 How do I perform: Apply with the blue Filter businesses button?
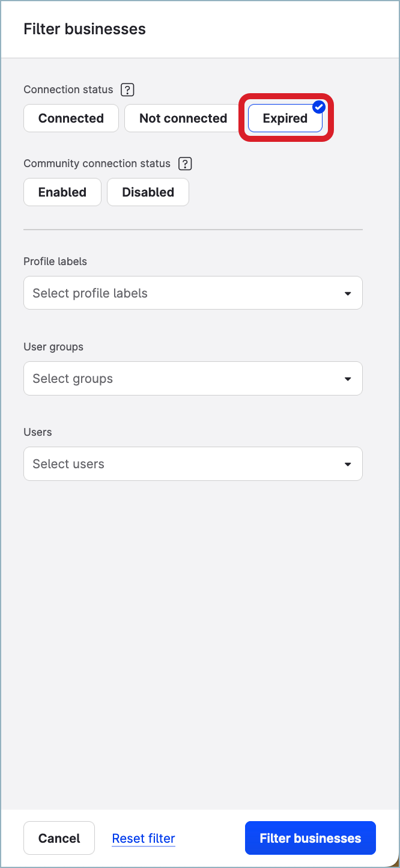point(310,838)
